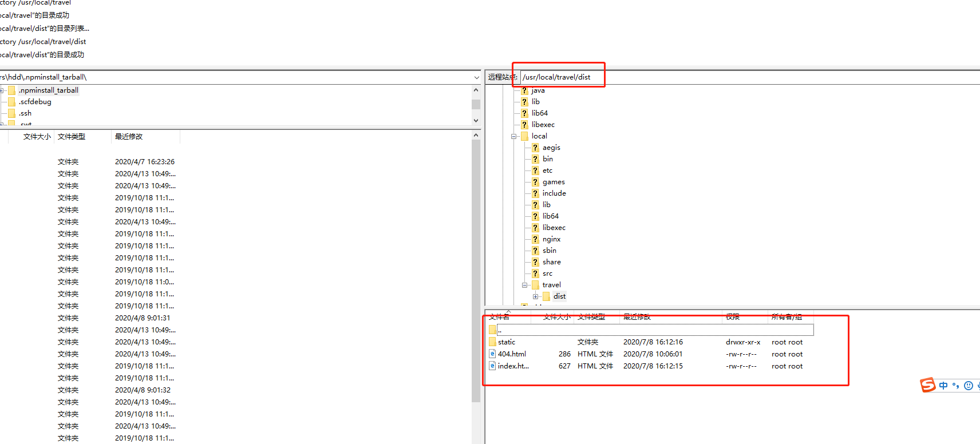Click the local site path input field
This screenshot has height=444, width=980.
pyautogui.click(x=235, y=77)
